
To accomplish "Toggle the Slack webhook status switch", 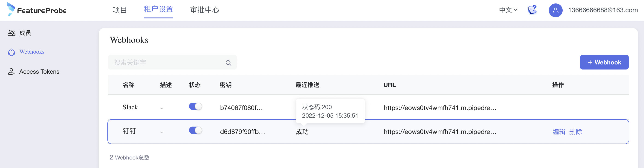I will [x=195, y=107].
